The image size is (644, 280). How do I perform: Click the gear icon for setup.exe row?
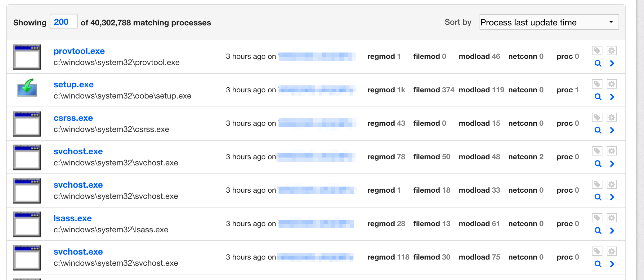pos(611,84)
